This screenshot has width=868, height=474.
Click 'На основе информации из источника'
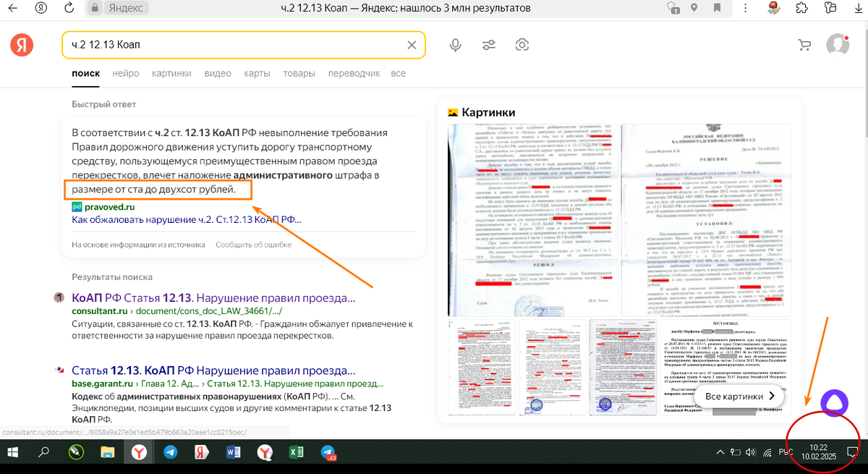[x=138, y=245]
